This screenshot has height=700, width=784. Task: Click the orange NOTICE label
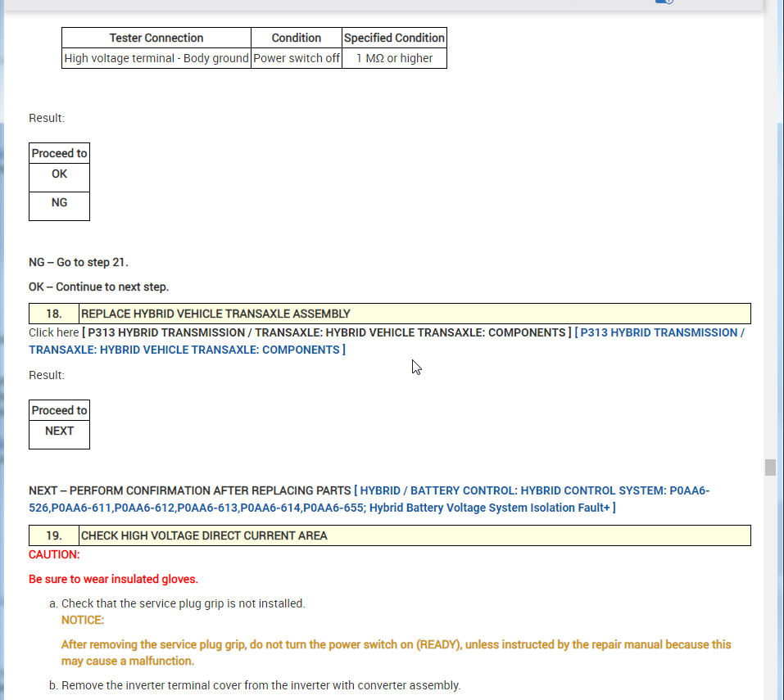pos(83,620)
